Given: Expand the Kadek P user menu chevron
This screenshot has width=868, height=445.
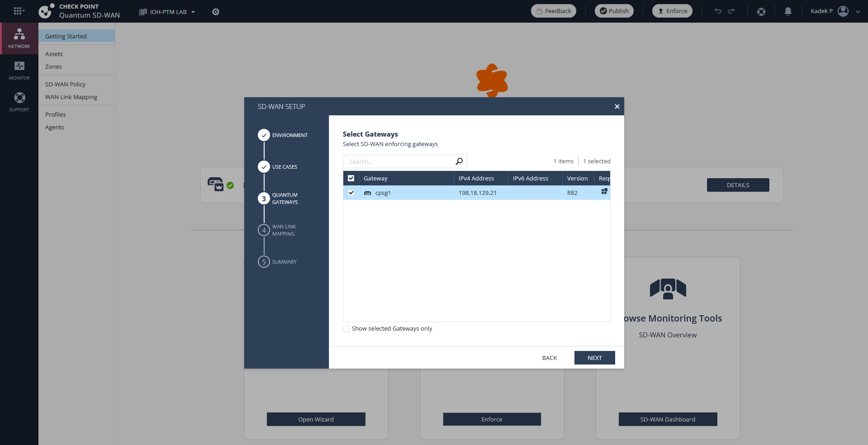Looking at the screenshot, I should coord(858,12).
